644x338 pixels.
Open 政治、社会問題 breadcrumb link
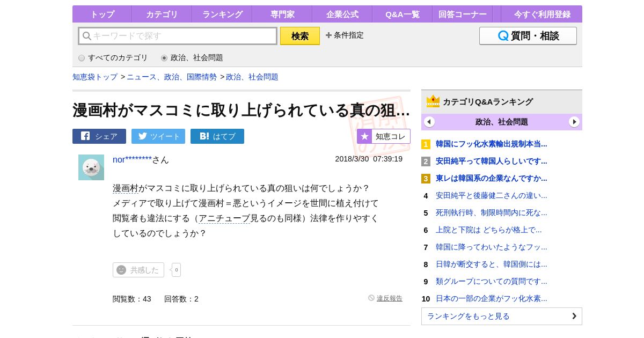tap(252, 77)
